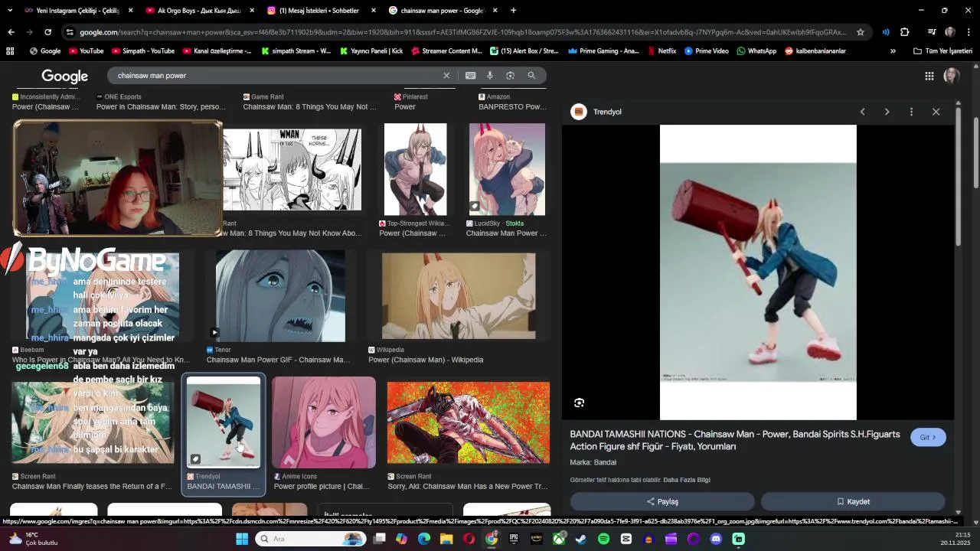Open the WhatsApp bookmark
The image size is (980, 551).
tap(756, 51)
